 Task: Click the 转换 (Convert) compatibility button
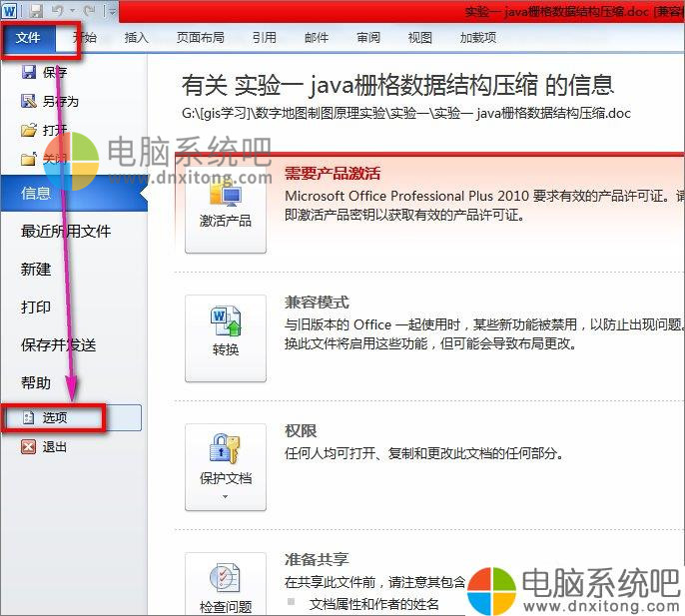click(x=226, y=336)
